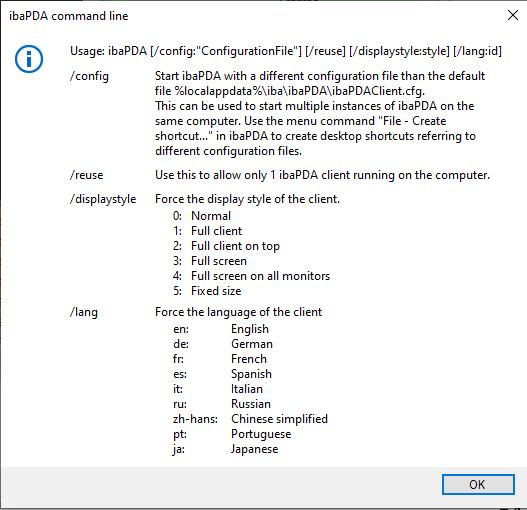Click the 'en: English' language row

(x=221, y=329)
